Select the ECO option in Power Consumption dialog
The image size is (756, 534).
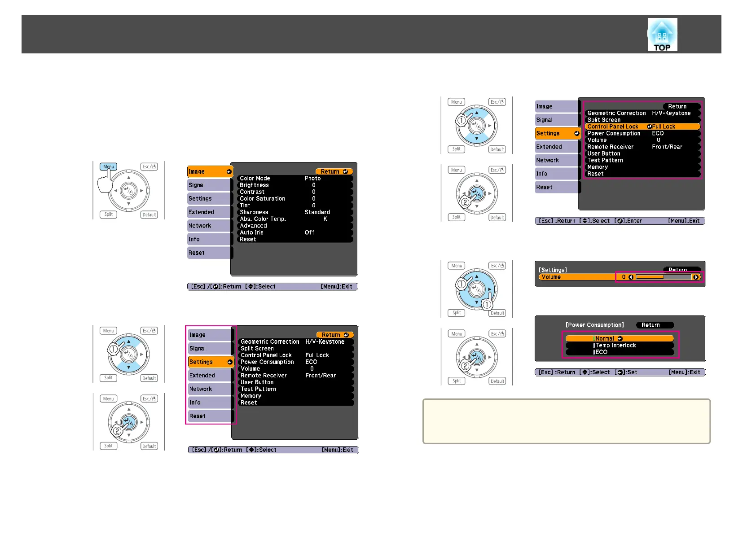tap(620, 352)
